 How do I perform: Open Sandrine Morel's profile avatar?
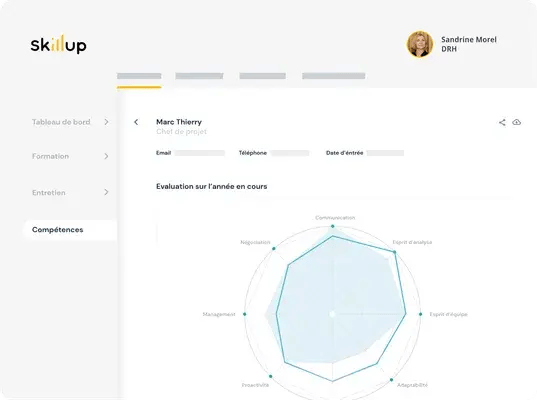click(x=420, y=44)
